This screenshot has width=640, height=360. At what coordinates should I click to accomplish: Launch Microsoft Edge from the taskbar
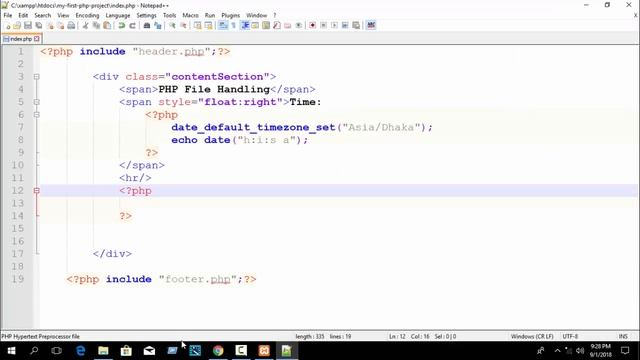[80, 351]
